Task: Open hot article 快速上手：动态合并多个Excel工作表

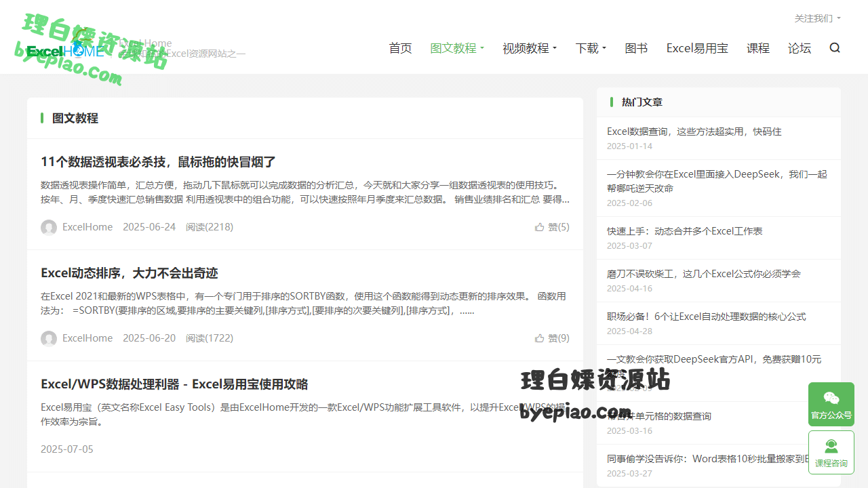Action: [x=685, y=231]
